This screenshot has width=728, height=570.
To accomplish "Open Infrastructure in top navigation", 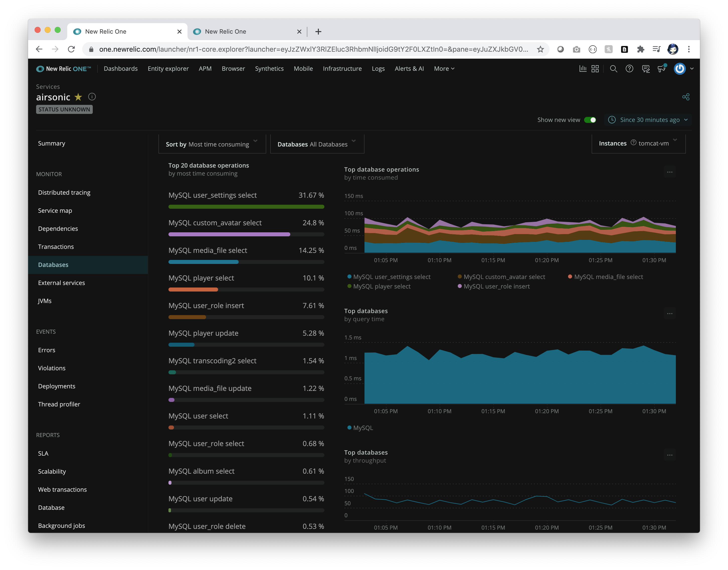I will click(x=342, y=69).
